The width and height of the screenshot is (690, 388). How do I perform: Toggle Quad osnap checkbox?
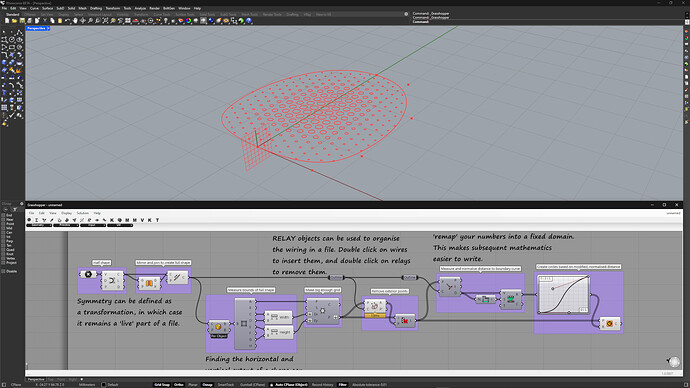(x=3, y=249)
